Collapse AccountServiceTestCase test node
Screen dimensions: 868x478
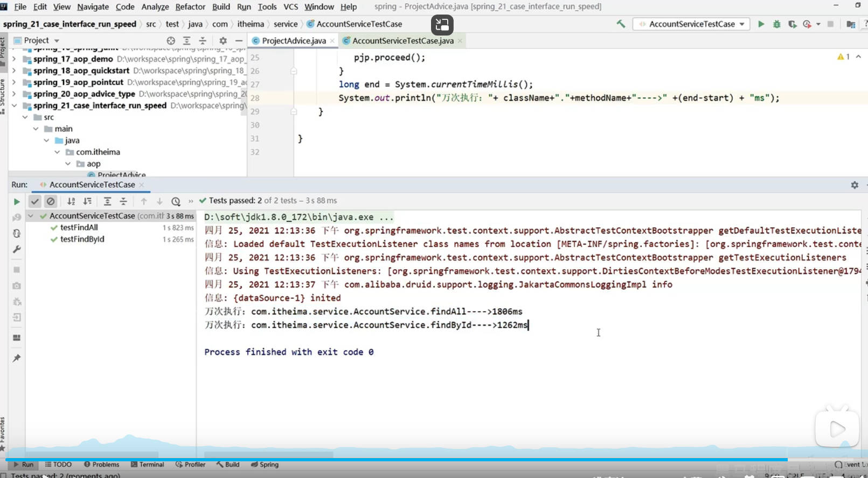point(31,216)
